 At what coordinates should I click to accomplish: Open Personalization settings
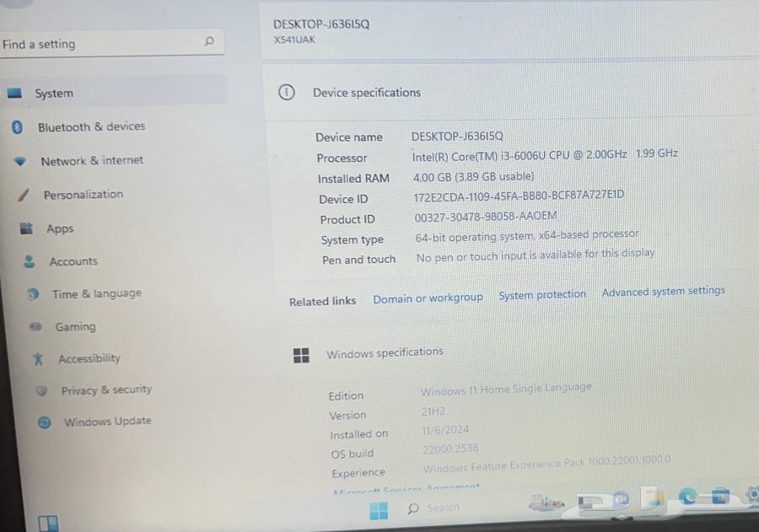pos(83,195)
